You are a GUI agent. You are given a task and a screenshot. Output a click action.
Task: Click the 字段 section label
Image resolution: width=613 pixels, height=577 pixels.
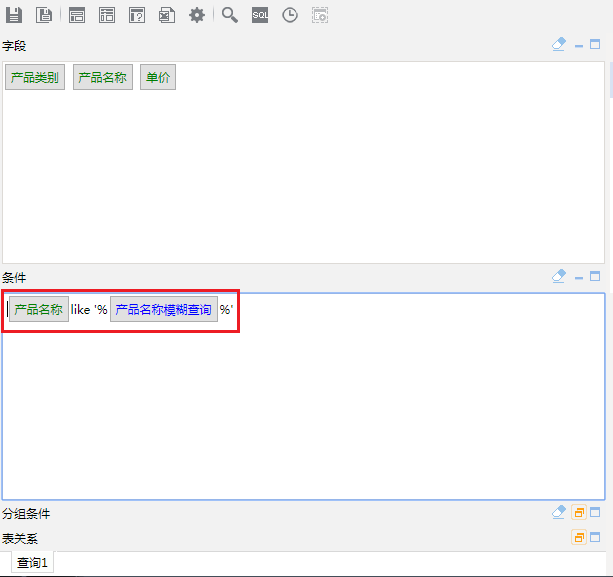click(x=14, y=46)
